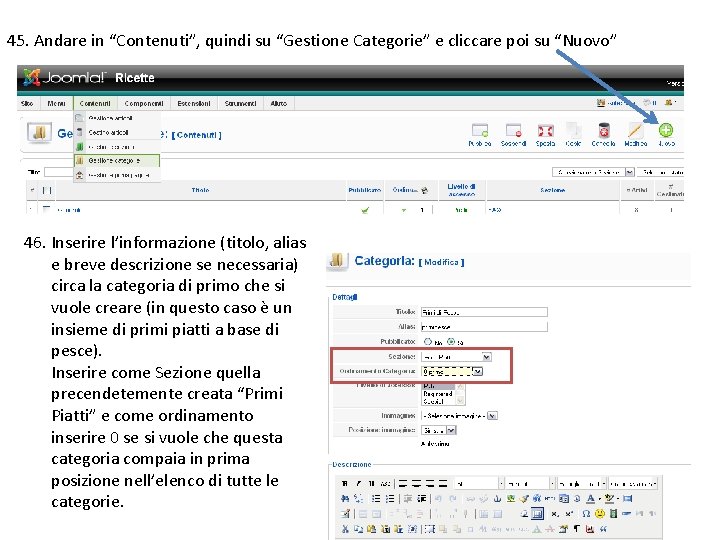Open the Styles dropdown in the editor
The height and width of the screenshot is (540, 720).
[x=479, y=484]
